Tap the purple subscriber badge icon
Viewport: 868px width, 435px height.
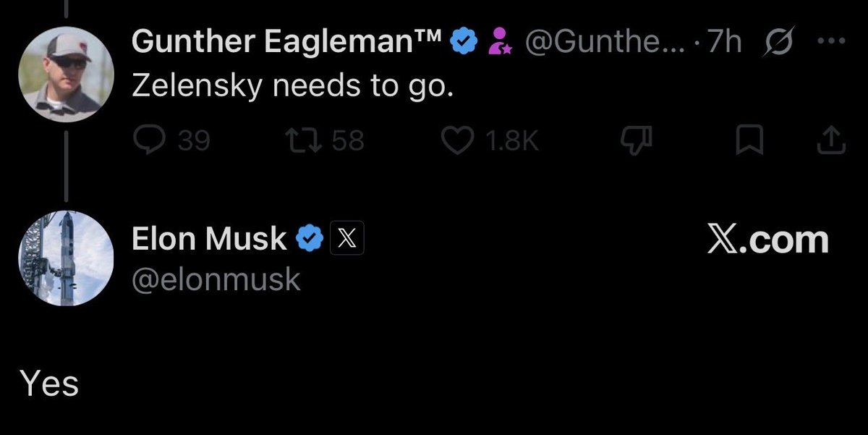[x=500, y=43]
